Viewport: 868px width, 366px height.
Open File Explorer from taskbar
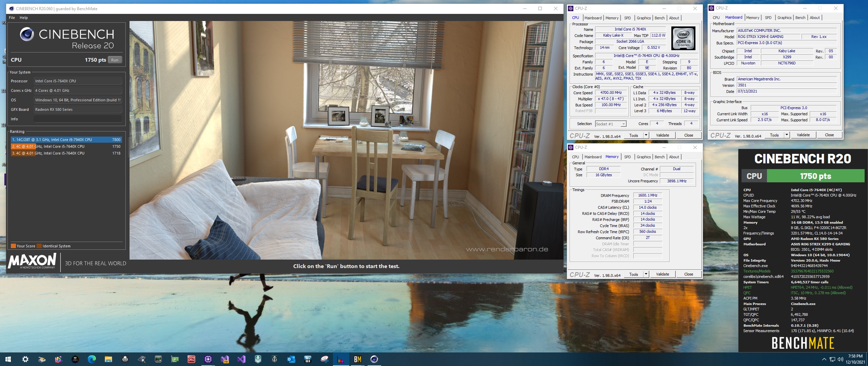(108, 359)
